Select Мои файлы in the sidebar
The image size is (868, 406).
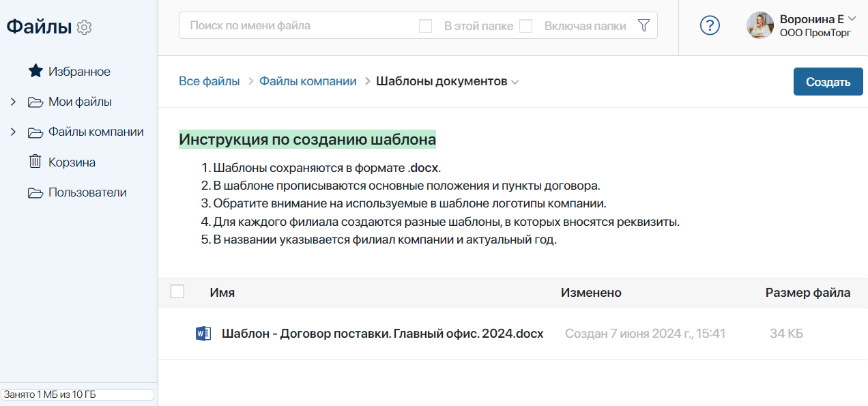coord(80,102)
